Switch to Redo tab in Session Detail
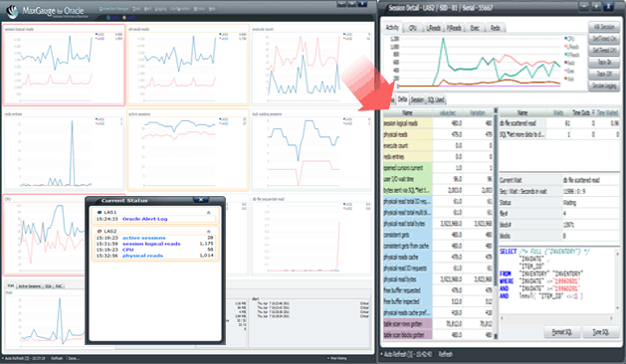This screenshot has height=364, width=626. (x=495, y=28)
